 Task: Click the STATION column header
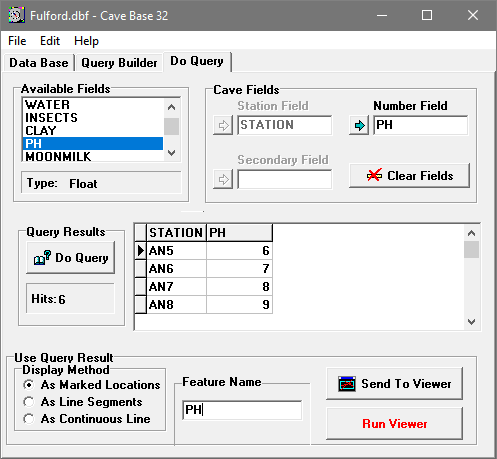[x=176, y=233]
